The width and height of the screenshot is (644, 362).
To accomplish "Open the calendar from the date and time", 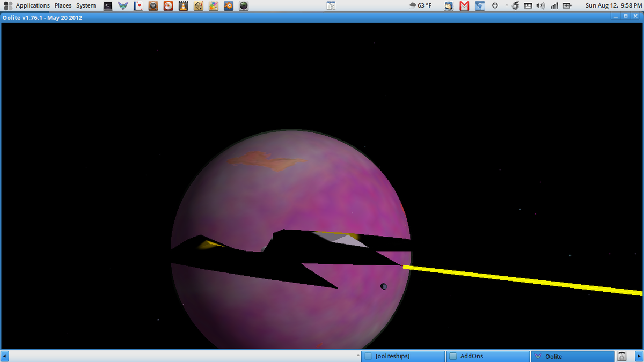I will [613, 6].
